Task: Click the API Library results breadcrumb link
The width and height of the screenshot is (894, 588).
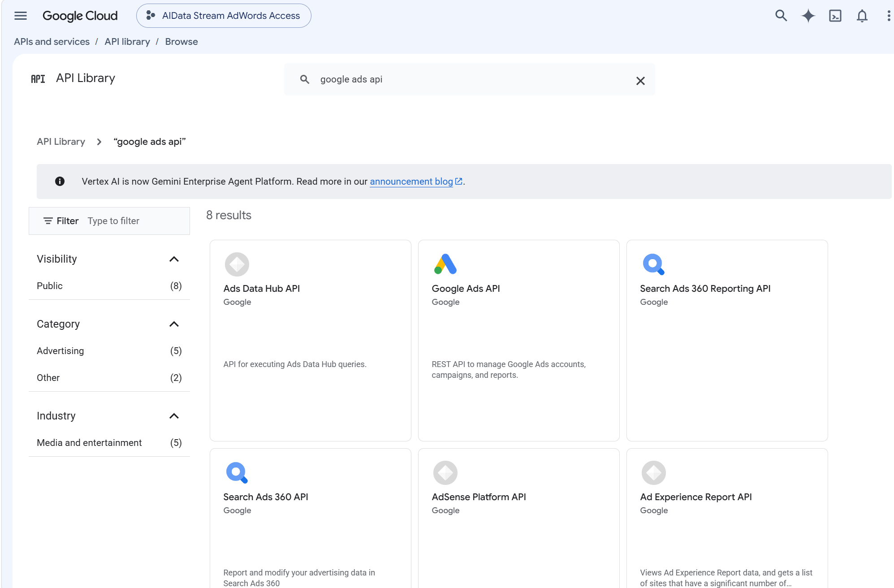Action: coord(61,142)
